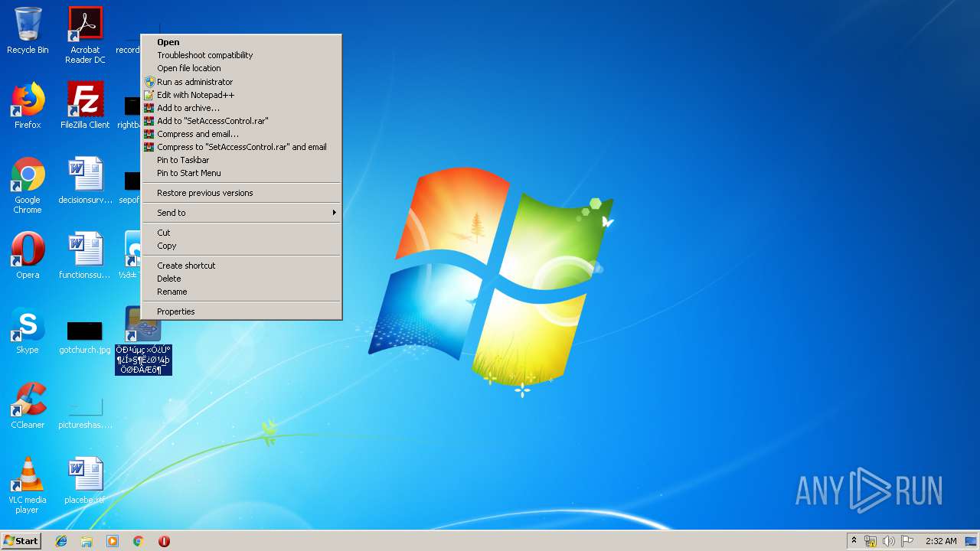The height and width of the screenshot is (551, 980).
Task: Select Rename in context menu
Action: pyautogui.click(x=241, y=292)
